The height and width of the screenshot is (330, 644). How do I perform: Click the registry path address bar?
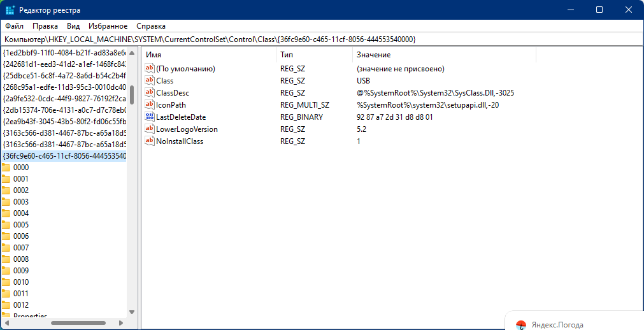[318, 39]
